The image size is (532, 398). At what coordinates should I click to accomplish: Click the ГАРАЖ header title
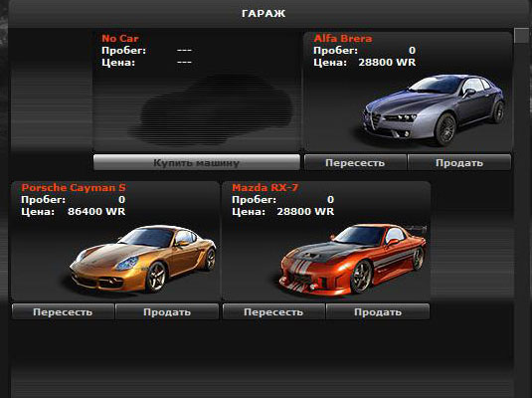(264, 14)
